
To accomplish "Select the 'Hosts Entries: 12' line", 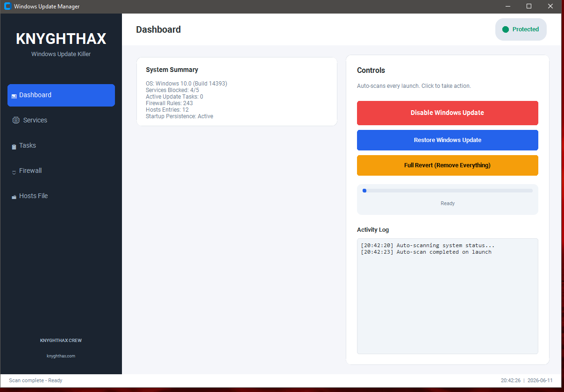I will [x=167, y=110].
